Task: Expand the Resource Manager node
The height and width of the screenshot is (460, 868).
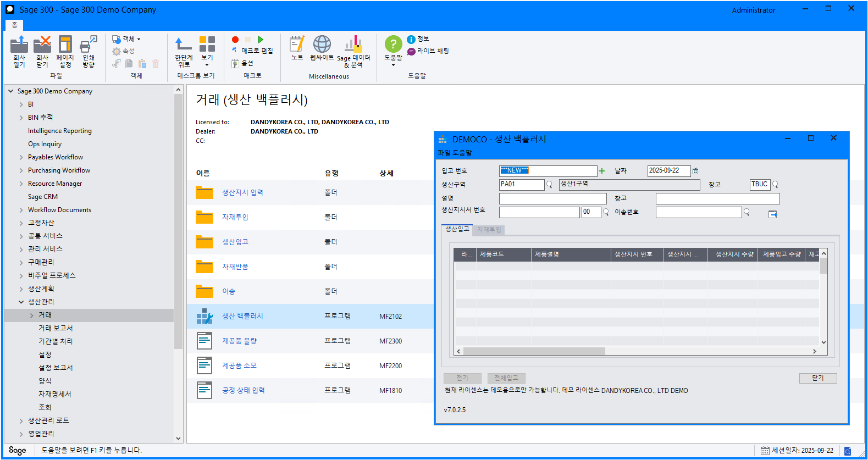Action: [21, 184]
